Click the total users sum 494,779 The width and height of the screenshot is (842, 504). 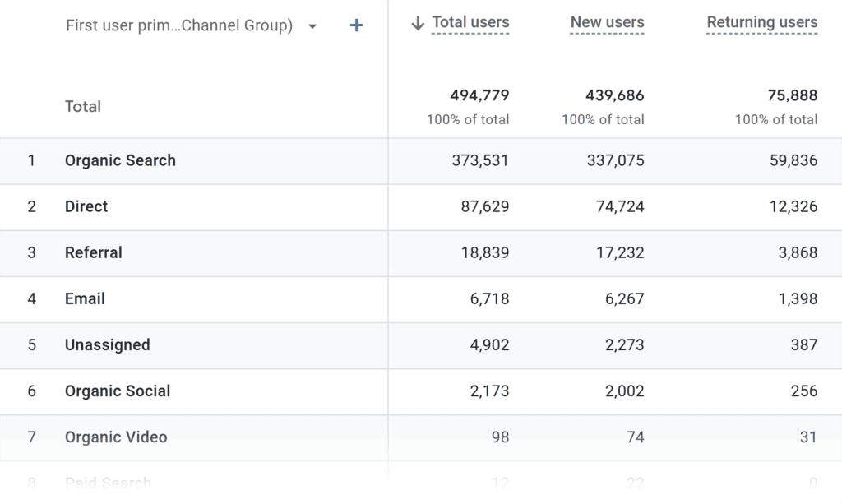pyautogui.click(x=479, y=96)
